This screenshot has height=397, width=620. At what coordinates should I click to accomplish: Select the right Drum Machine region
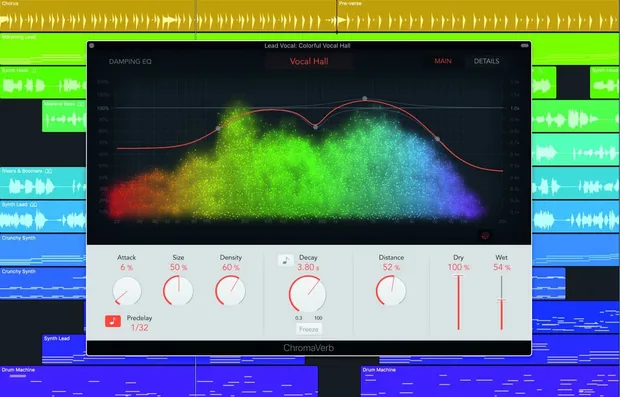click(x=490, y=382)
